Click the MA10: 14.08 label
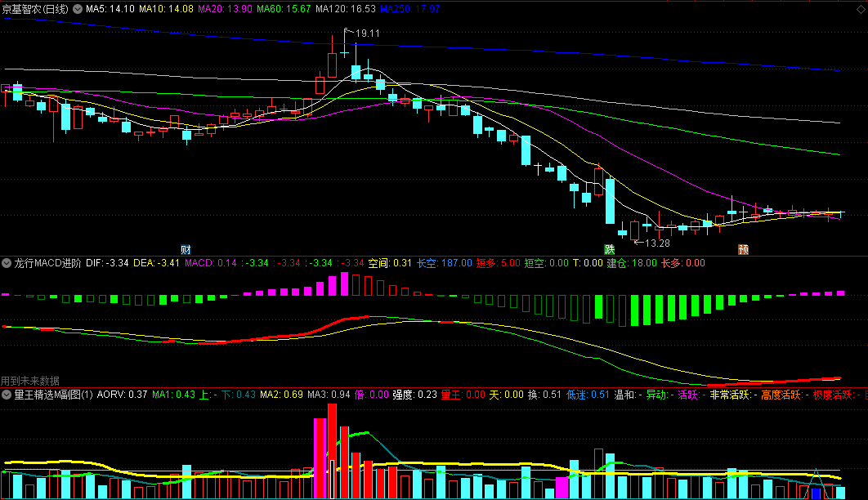Screen dimensions: 868x500 [166, 9]
